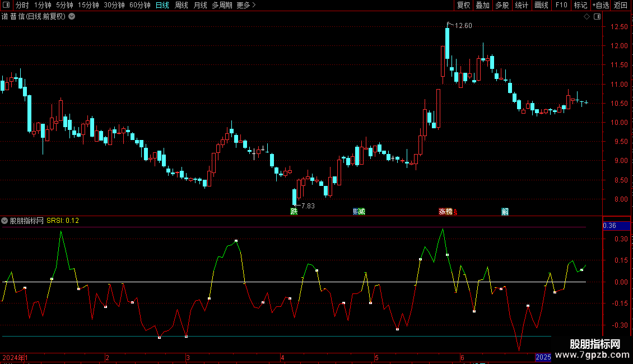
Task: Click the 股朋指标网 indicator name
Action: coord(27,221)
